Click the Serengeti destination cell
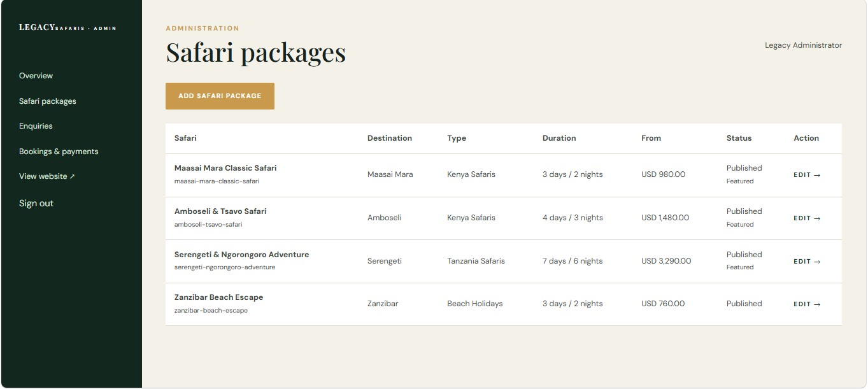Viewport: 868px width, 389px height. tap(385, 261)
